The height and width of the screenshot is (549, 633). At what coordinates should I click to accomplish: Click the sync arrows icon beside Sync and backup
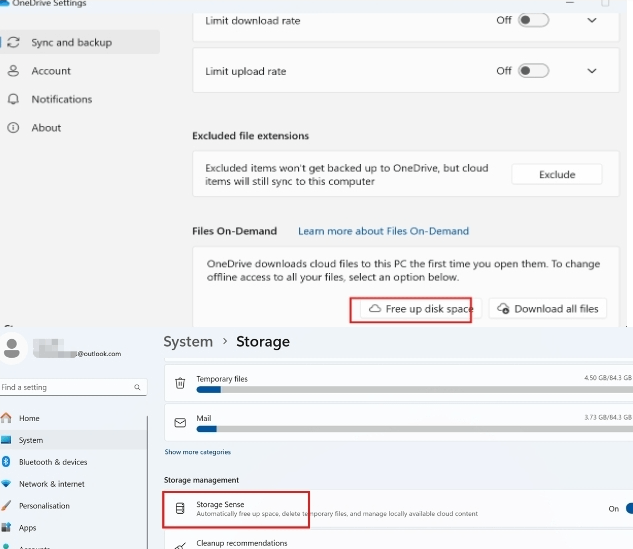(13, 42)
